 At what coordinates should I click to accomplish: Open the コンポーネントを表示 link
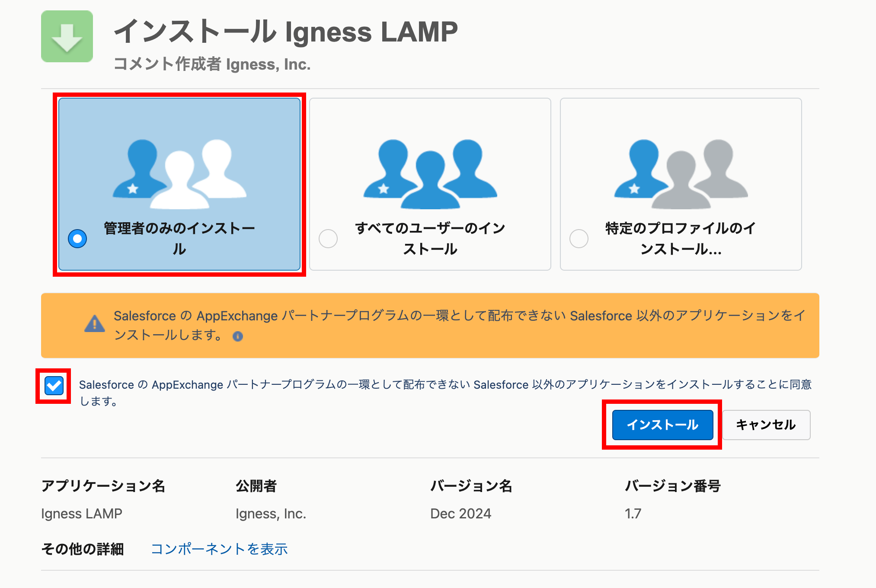(x=219, y=549)
